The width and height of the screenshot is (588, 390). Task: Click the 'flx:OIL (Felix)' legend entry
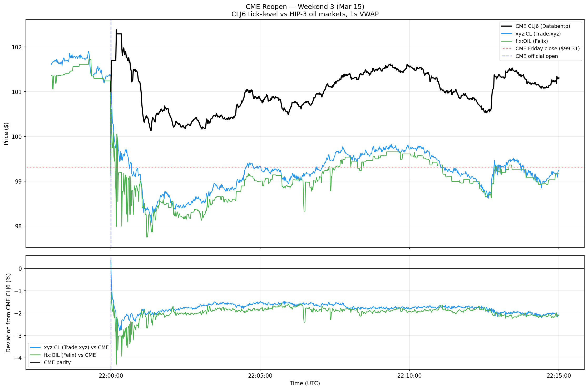(x=531, y=41)
